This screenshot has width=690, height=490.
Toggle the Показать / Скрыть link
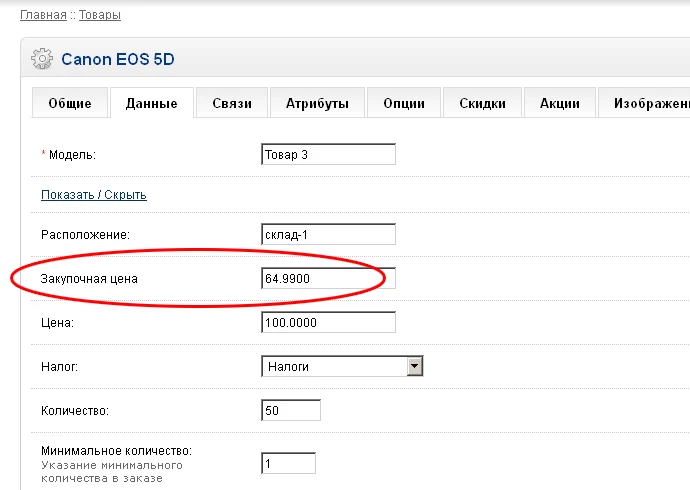[94, 194]
